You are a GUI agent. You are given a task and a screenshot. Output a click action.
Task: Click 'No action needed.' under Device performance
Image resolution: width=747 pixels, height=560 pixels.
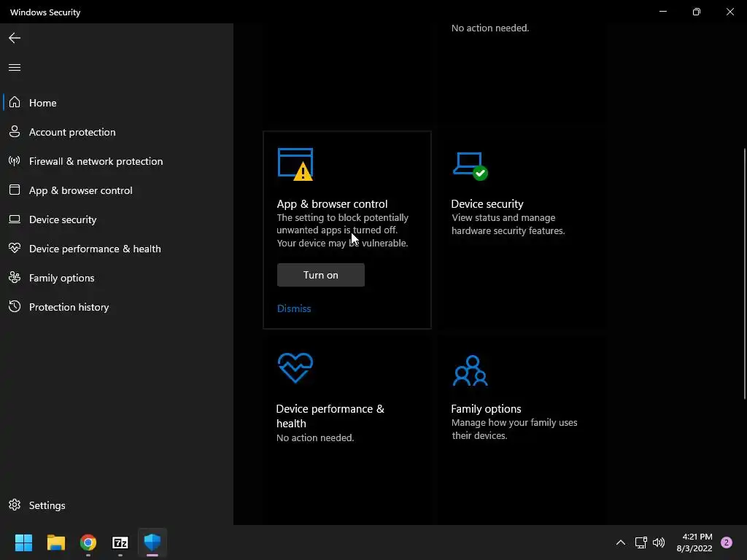click(x=315, y=437)
